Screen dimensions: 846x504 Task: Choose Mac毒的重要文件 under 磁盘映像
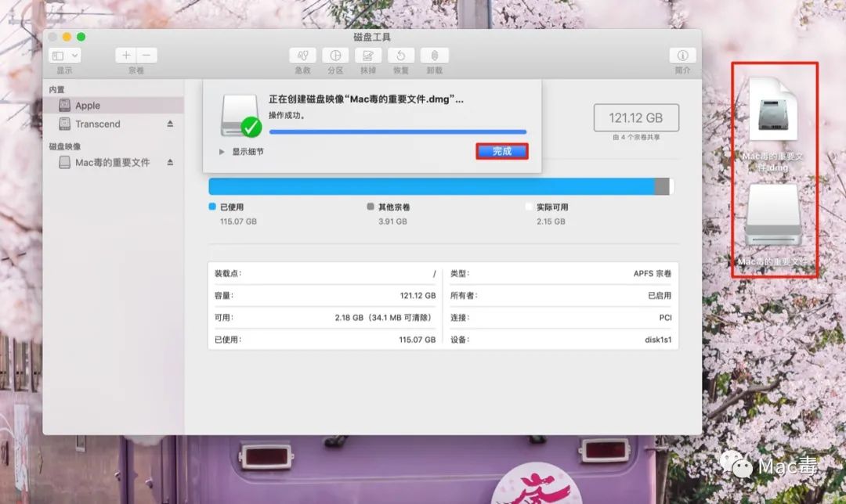click(112, 163)
